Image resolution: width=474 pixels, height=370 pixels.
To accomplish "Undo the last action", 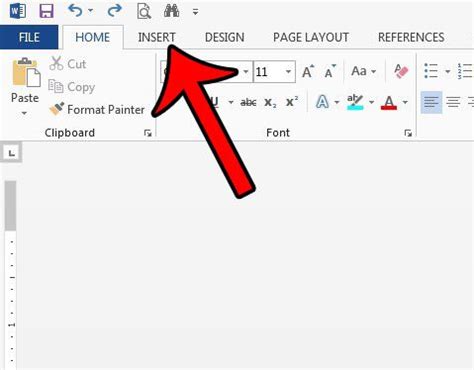I will click(75, 11).
